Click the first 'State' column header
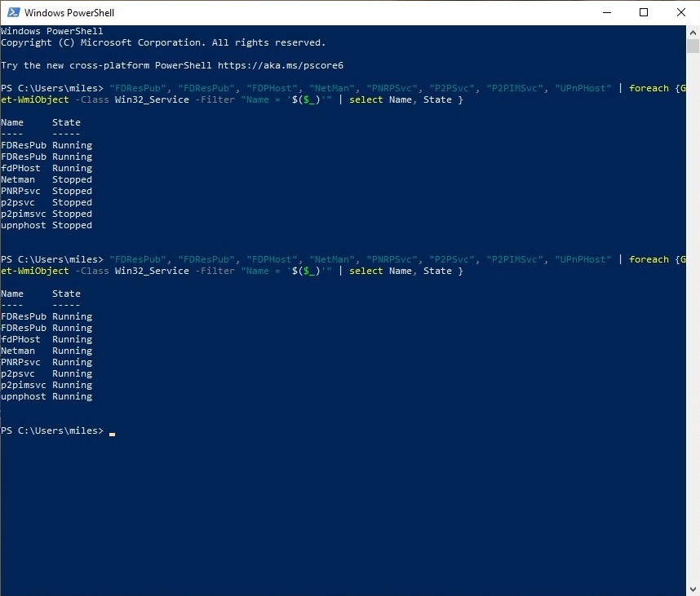The height and width of the screenshot is (596, 700). click(66, 122)
